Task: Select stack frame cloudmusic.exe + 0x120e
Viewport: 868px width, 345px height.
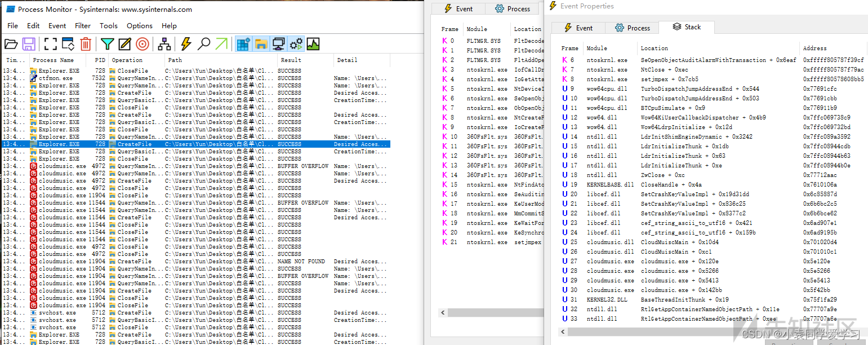Action: 712,262
